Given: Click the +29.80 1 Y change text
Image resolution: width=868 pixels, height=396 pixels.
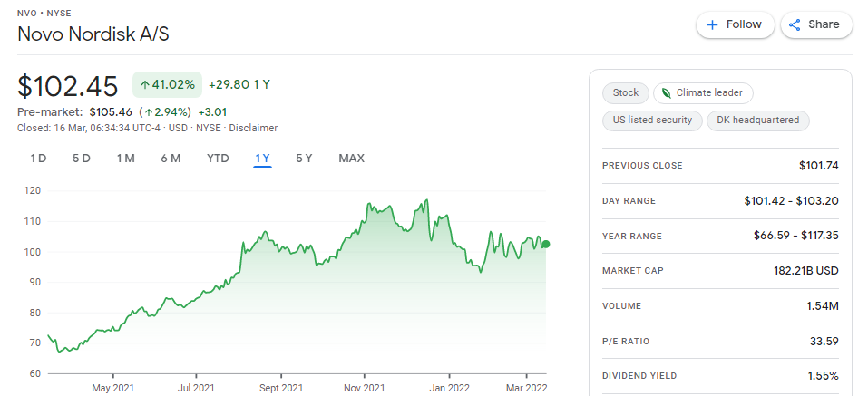Looking at the screenshot, I should pyautogui.click(x=239, y=85).
